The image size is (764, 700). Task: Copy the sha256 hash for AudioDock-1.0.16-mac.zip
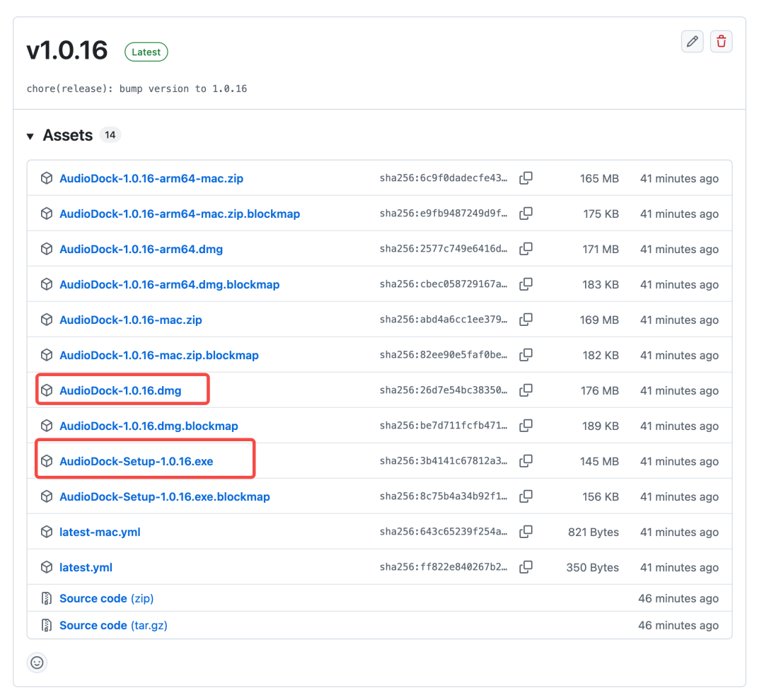point(526,319)
